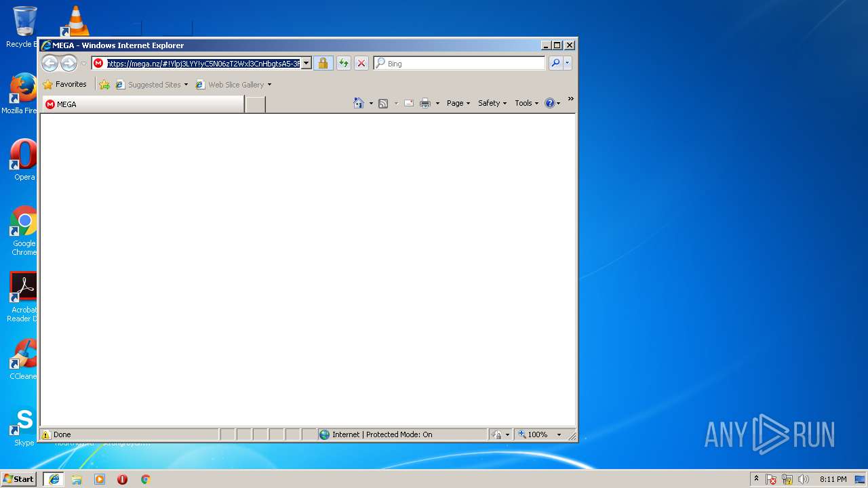Open the Page menu
Viewport: 868px width, 488px height.
click(x=458, y=103)
